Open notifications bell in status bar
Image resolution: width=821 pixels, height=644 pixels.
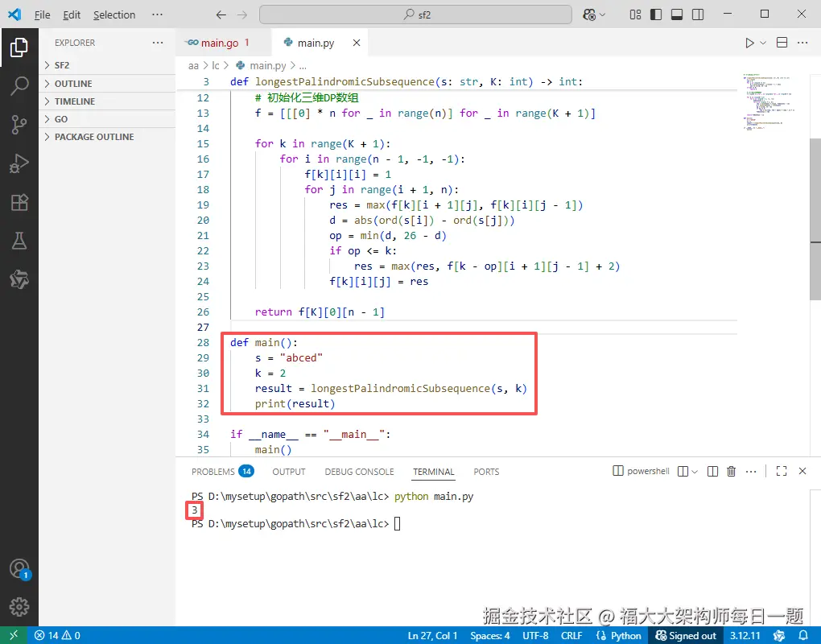click(802, 636)
